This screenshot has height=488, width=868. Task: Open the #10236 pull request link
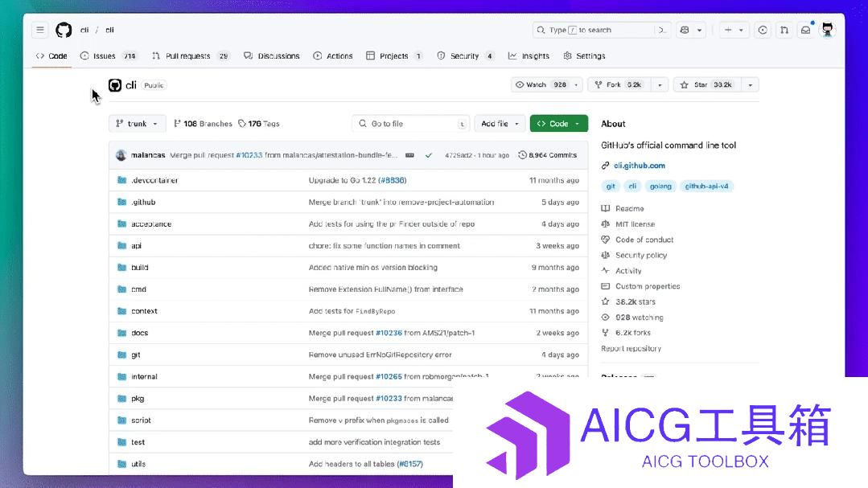click(x=389, y=333)
